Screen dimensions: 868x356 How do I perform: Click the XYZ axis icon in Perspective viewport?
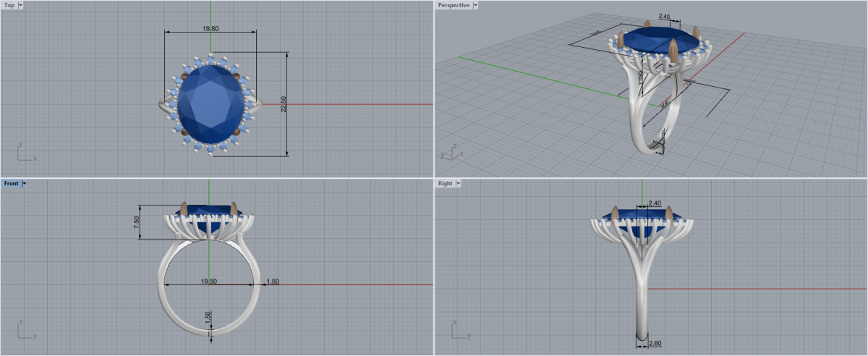449,152
